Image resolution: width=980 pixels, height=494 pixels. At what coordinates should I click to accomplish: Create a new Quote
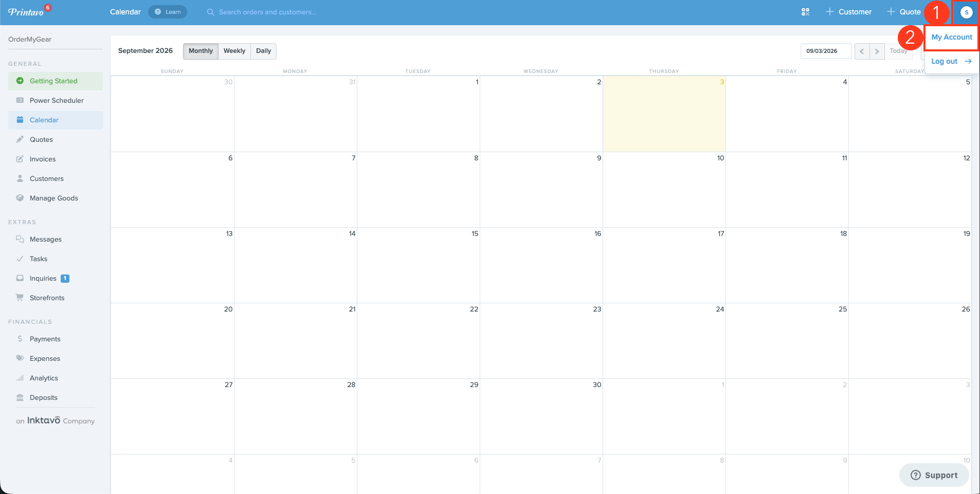coord(904,12)
